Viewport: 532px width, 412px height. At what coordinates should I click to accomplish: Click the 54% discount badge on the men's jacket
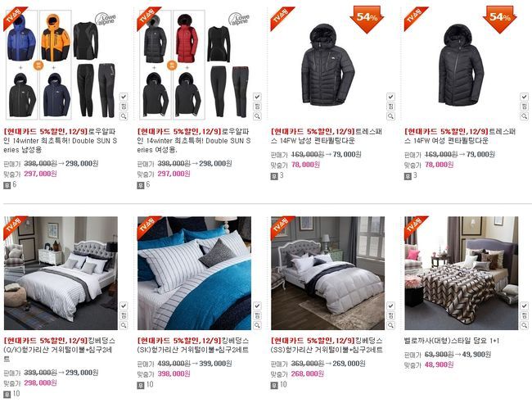click(367, 19)
